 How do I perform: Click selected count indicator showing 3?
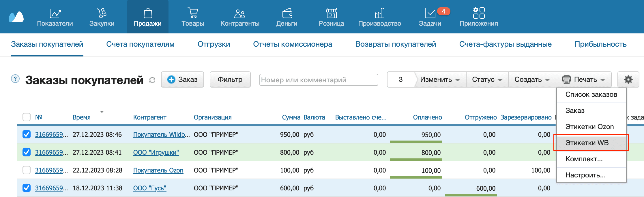click(x=400, y=79)
